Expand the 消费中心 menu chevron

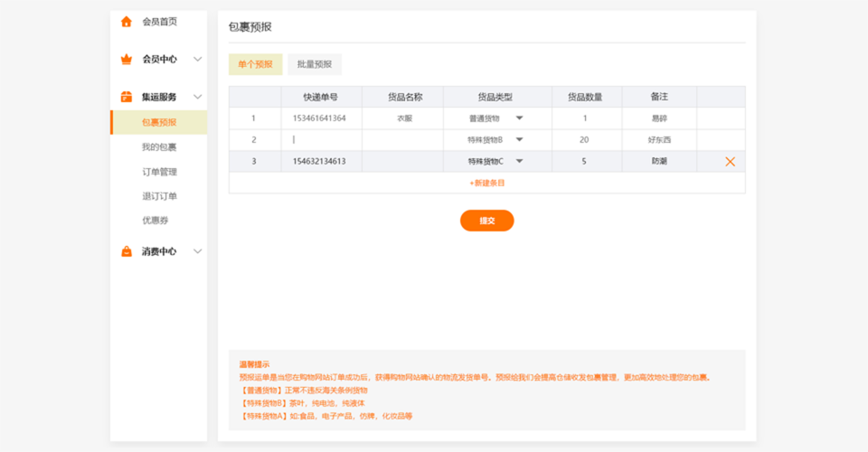click(198, 251)
